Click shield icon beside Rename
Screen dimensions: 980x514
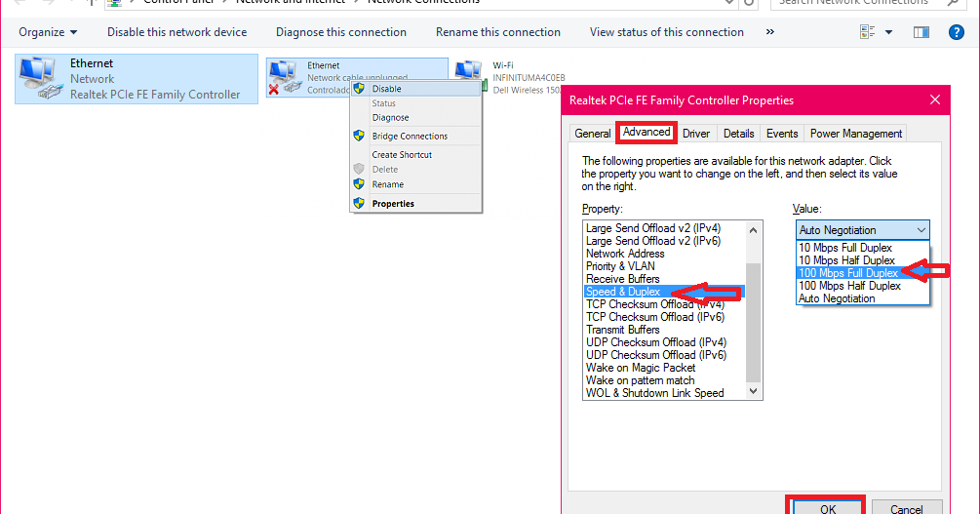click(359, 183)
